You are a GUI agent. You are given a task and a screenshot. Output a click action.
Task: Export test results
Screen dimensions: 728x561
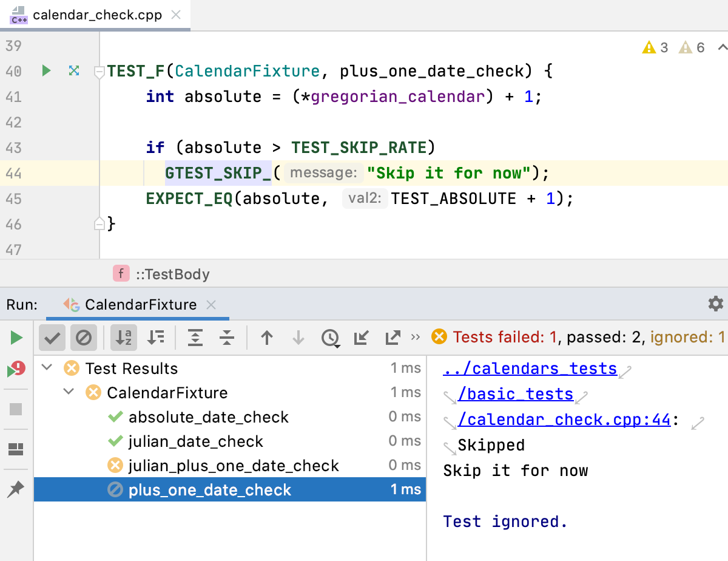(393, 338)
